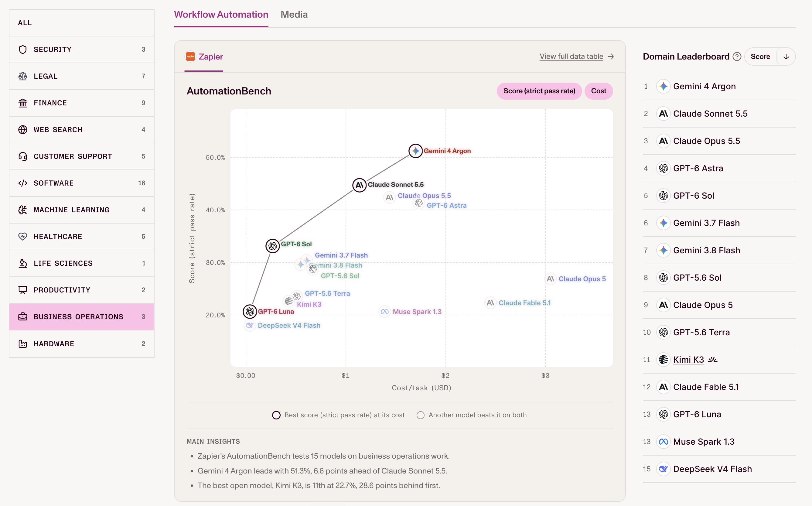This screenshot has height=506, width=812.
Task: Click the Legal scales icon
Action: click(x=23, y=76)
